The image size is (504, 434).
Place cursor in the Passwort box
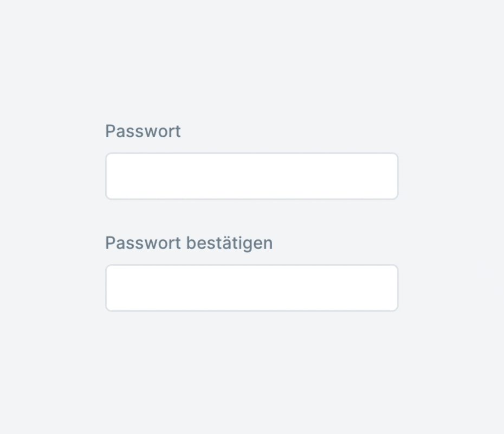pos(251,176)
